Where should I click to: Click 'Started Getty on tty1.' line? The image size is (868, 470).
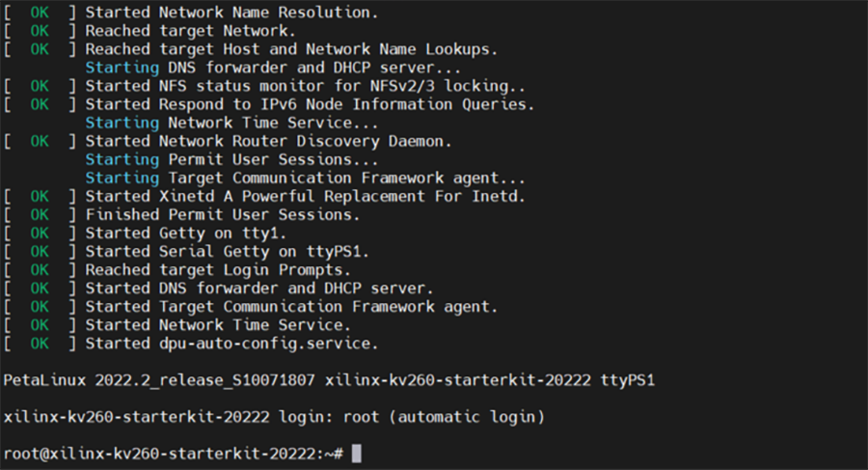(x=145, y=234)
